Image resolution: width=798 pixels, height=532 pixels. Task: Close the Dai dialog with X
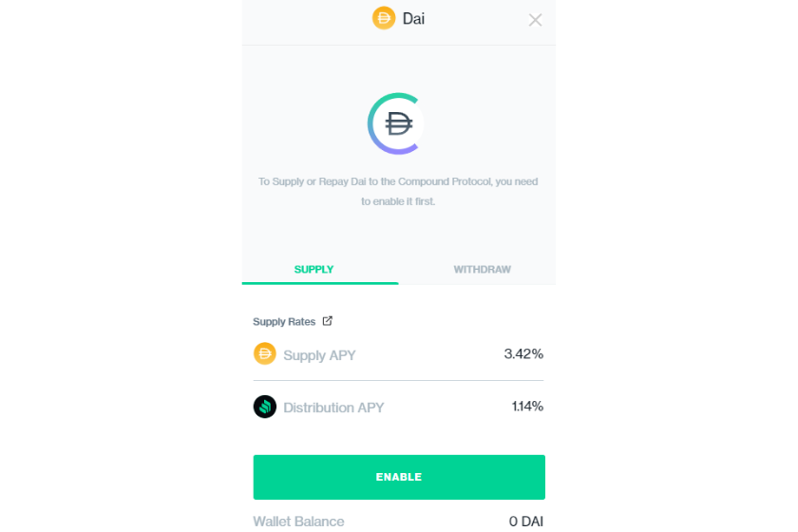point(535,20)
